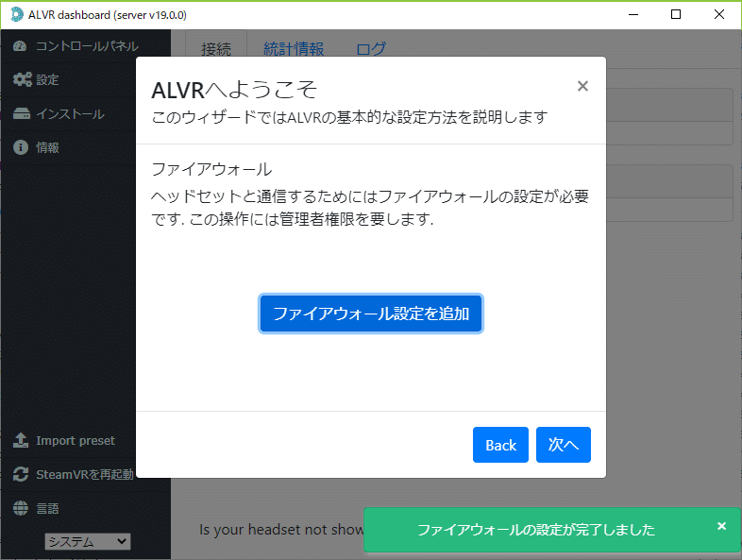Screen dimensions: 742x560
Task: Click the ファイアウォール設定を追加 button
Action: click(371, 314)
